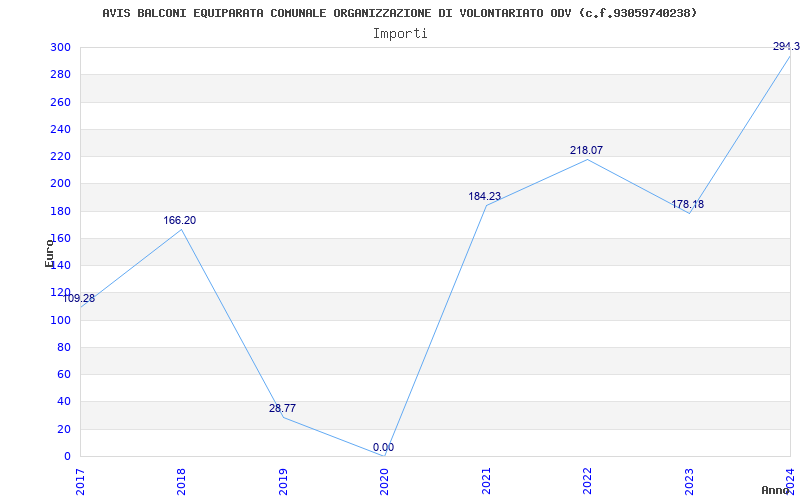This screenshot has height=500, width=800.
Task: Click the 160 y-axis tick label
Action: (60, 238)
